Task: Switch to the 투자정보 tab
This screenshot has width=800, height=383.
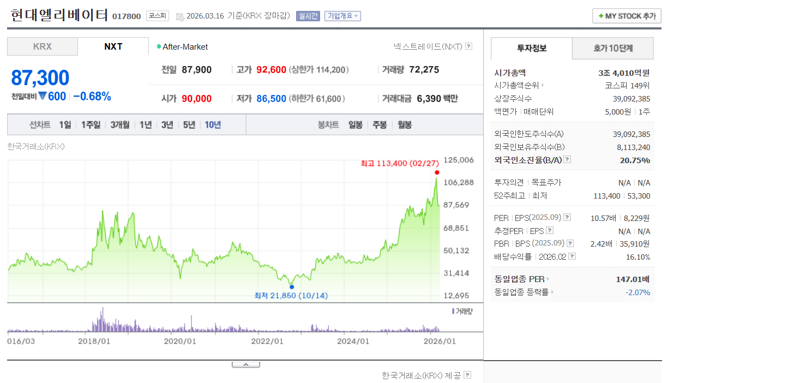Action: coord(532,48)
